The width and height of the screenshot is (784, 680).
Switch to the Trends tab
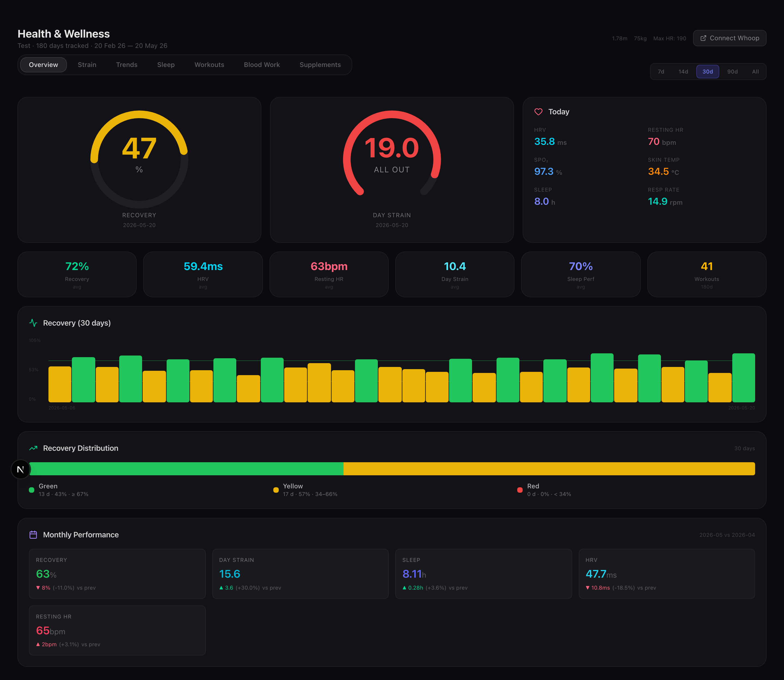[x=127, y=65]
